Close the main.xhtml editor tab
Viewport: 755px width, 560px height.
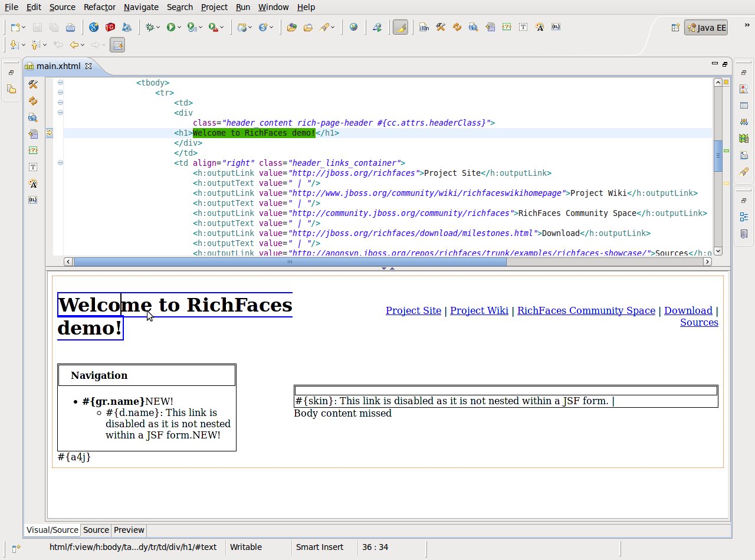pyautogui.click(x=88, y=66)
